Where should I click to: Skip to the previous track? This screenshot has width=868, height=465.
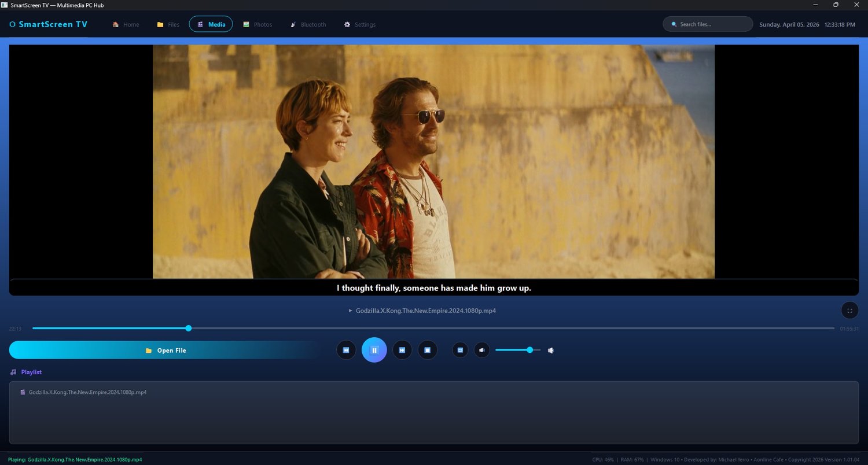click(346, 350)
